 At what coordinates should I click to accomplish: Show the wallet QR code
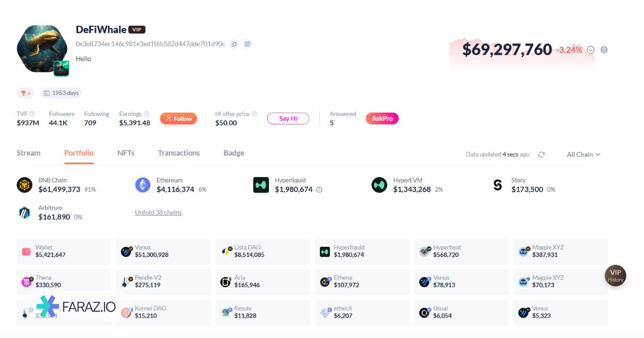point(247,44)
